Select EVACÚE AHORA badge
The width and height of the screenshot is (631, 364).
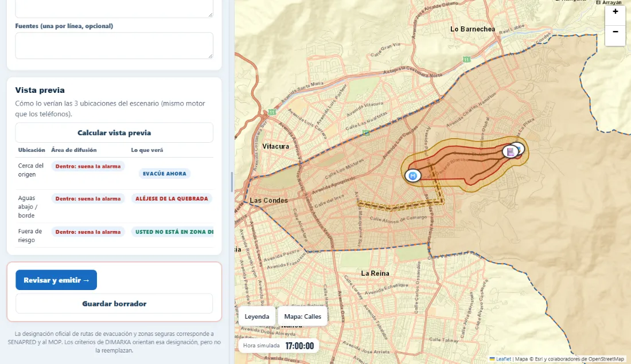(165, 174)
